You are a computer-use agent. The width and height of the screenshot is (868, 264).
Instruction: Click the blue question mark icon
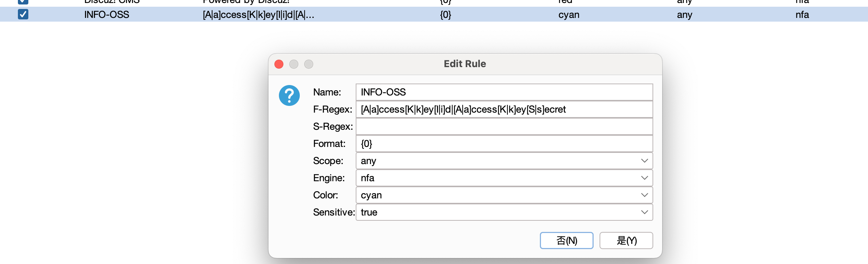(289, 95)
